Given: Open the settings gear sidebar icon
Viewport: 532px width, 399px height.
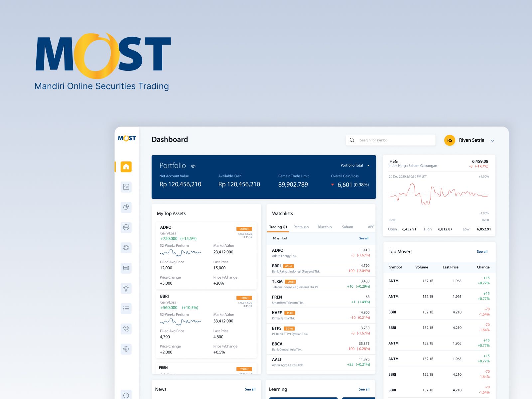Looking at the screenshot, I should 126,349.
